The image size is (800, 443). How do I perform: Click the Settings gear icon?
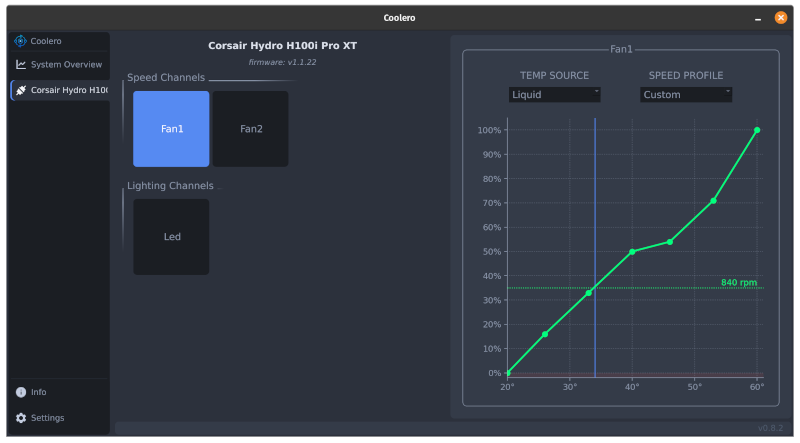pos(21,418)
